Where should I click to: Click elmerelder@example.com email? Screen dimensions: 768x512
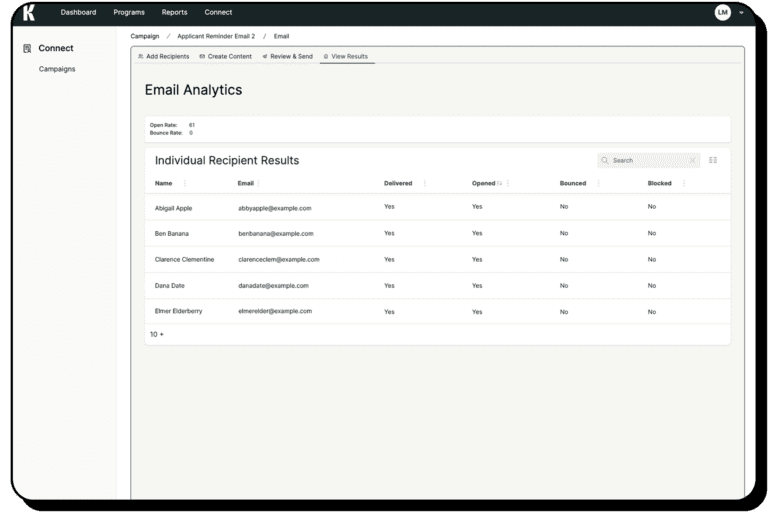pos(275,311)
